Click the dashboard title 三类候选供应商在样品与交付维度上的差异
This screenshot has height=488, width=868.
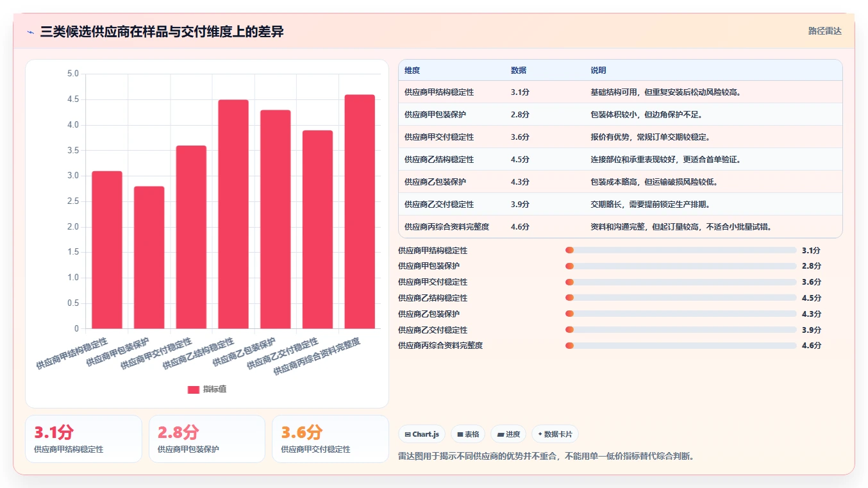point(162,32)
